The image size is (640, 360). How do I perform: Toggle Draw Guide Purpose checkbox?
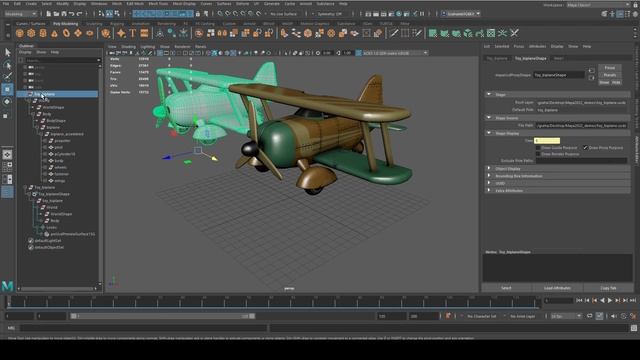[538, 148]
